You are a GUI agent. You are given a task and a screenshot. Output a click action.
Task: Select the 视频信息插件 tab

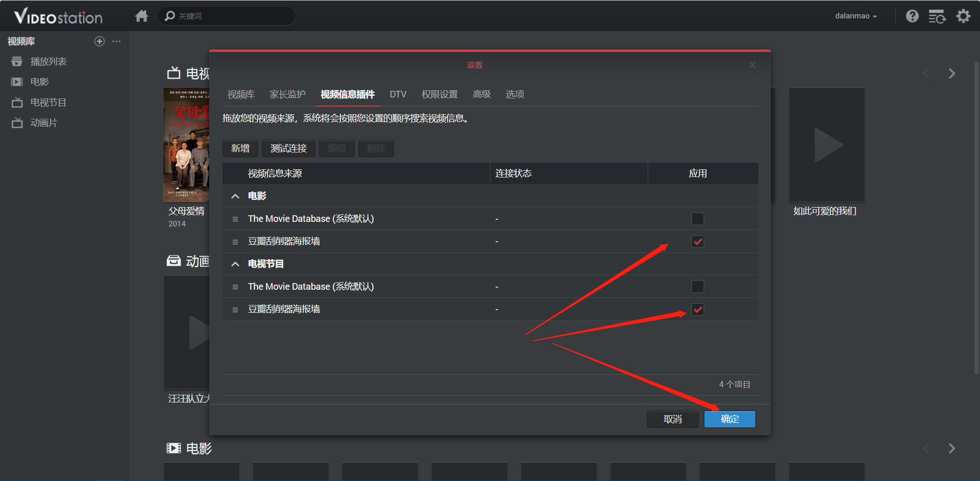click(348, 94)
